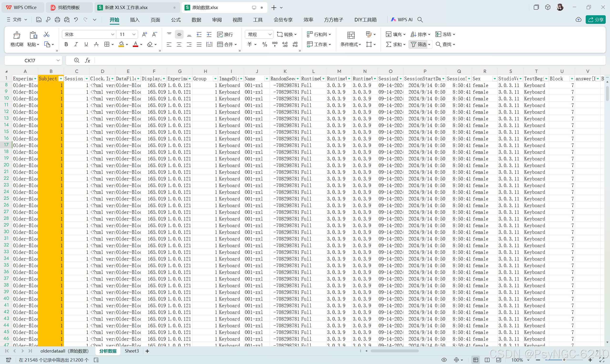This screenshot has width=610, height=364.
Task: Click the Name Box showing CK17
Action: click(x=30, y=60)
